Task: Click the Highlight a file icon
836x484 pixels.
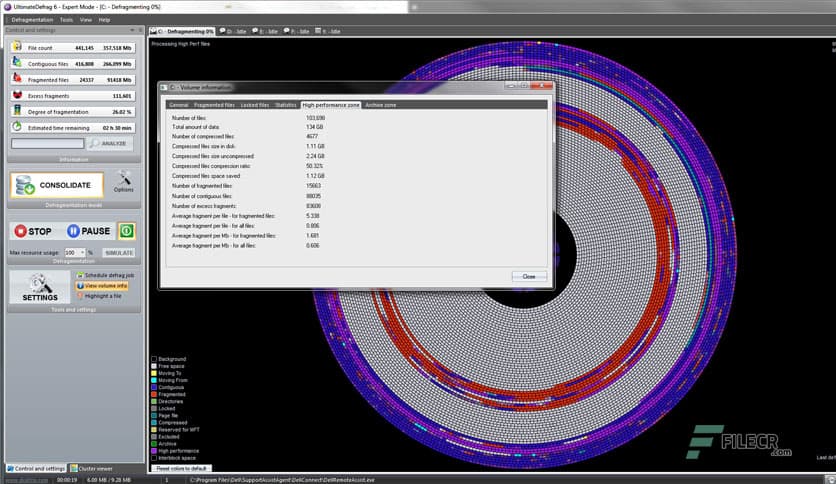Action: (x=80, y=295)
